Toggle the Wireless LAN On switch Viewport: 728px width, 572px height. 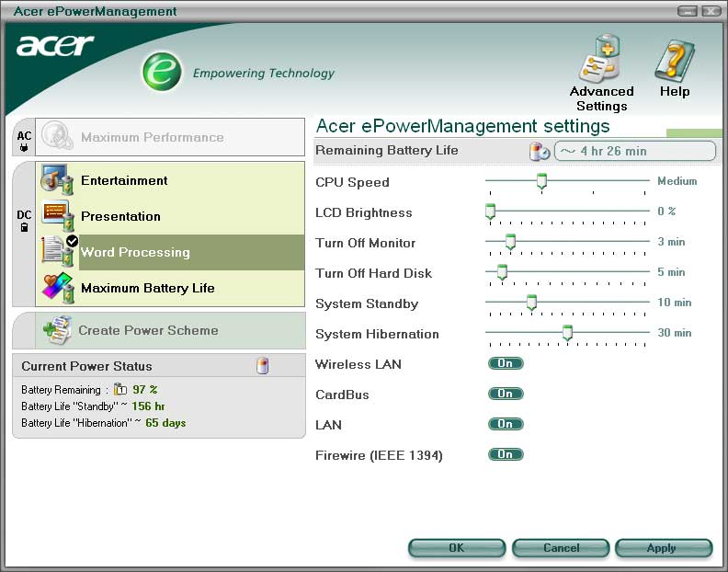point(506,363)
